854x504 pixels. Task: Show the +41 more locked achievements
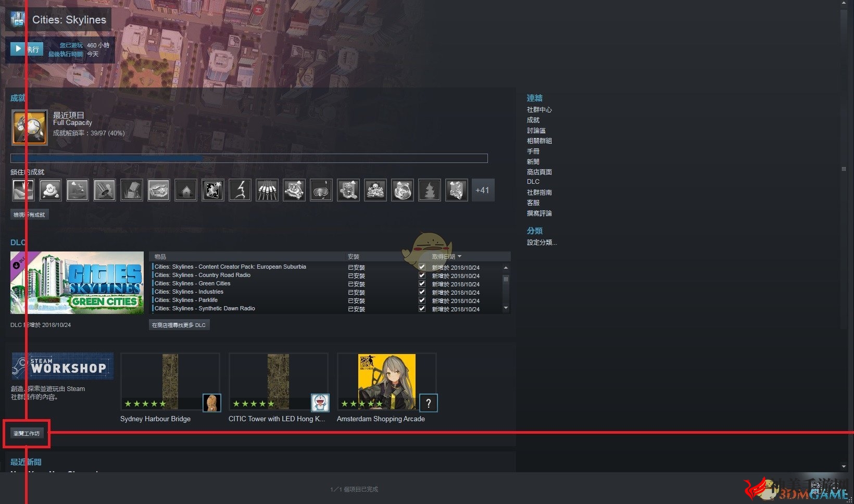(x=483, y=190)
